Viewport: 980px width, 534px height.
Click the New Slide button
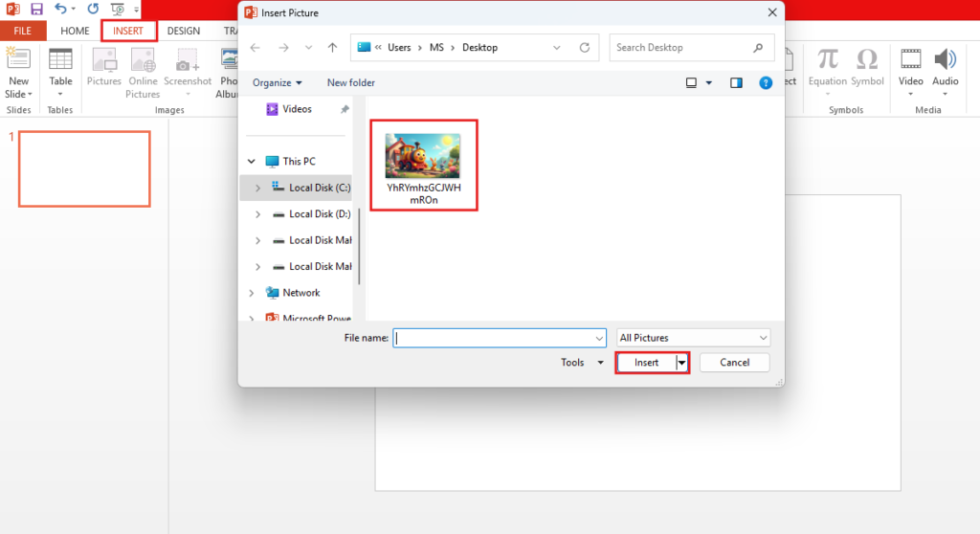tap(18, 74)
